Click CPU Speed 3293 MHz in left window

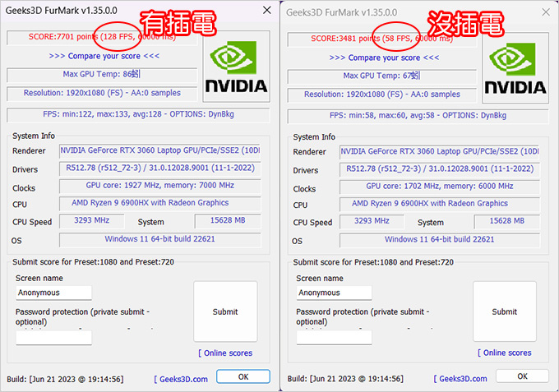tap(91, 221)
